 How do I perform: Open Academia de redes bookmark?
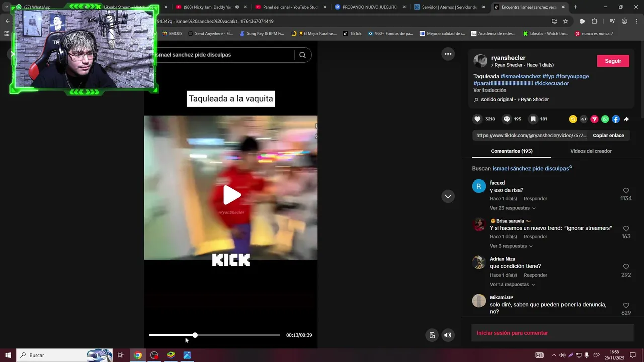494,34
